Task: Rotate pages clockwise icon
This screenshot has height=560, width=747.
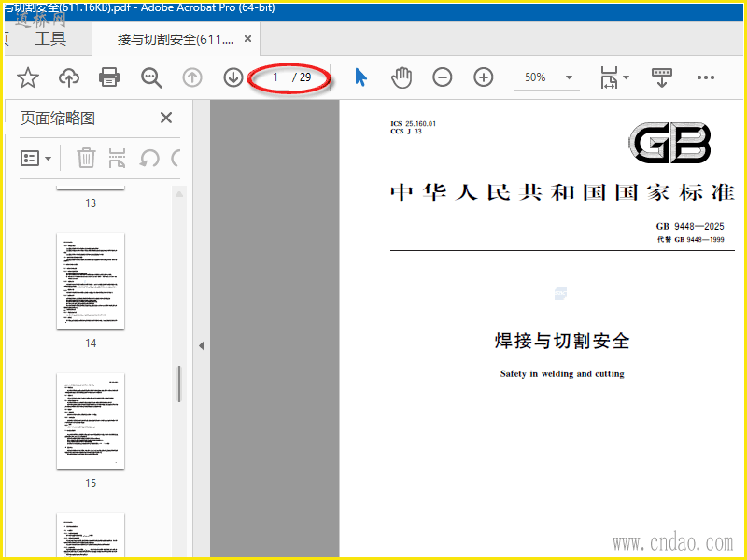Action: coord(176,158)
